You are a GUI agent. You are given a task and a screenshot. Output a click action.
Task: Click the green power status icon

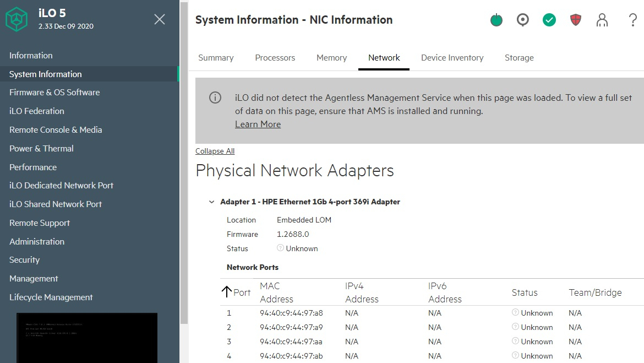(496, 20)
